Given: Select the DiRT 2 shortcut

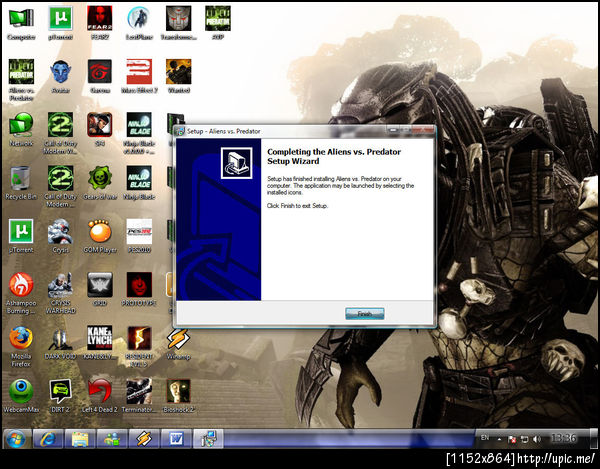Looking at the screenshot, I should click(x=60, y=396).
